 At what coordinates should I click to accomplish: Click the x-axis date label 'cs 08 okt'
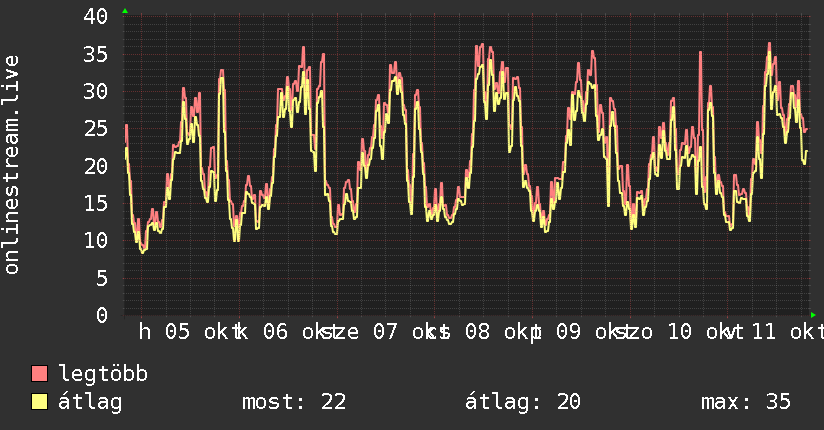[481, 332]
